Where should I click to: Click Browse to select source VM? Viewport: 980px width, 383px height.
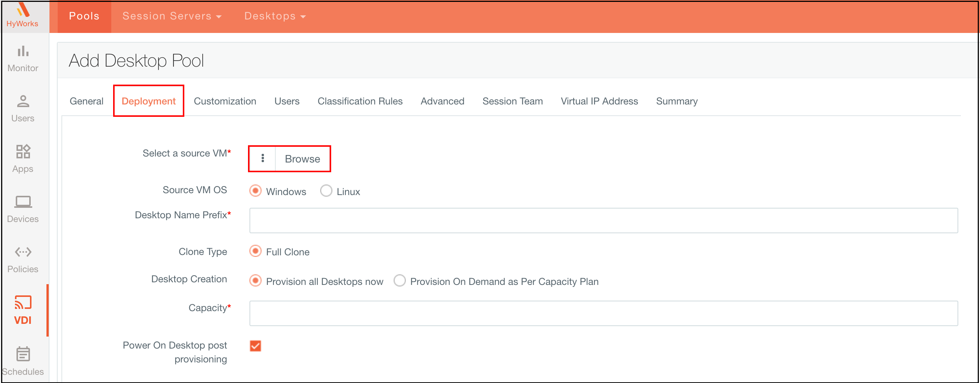(302, 159)
